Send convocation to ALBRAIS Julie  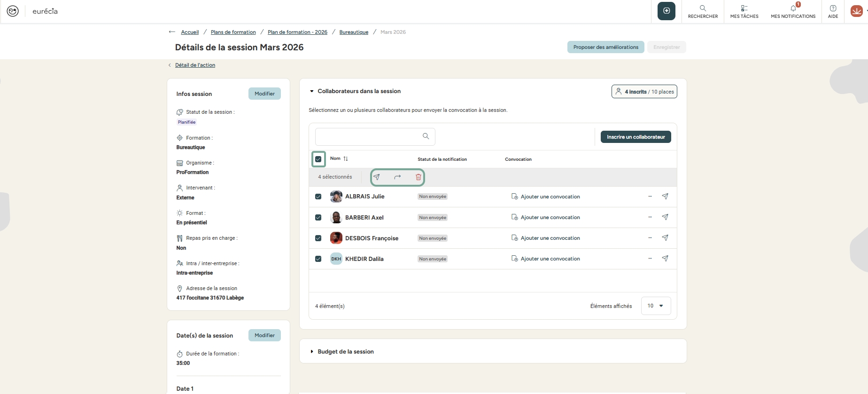[665, 197]
